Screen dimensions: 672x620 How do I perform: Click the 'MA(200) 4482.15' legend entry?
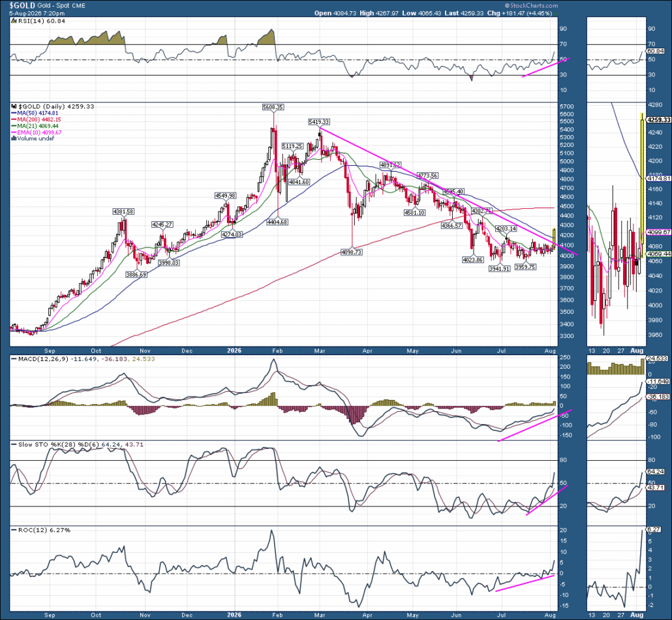pos(36,119)
